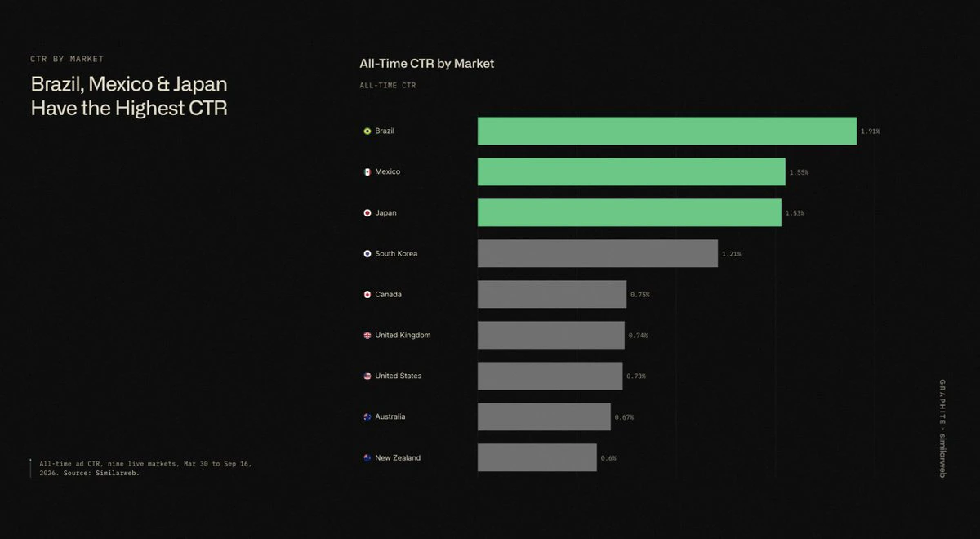Screen dimensions: 980x539
Task: Select the "South Korea" country label
Action: coord(396,253)
